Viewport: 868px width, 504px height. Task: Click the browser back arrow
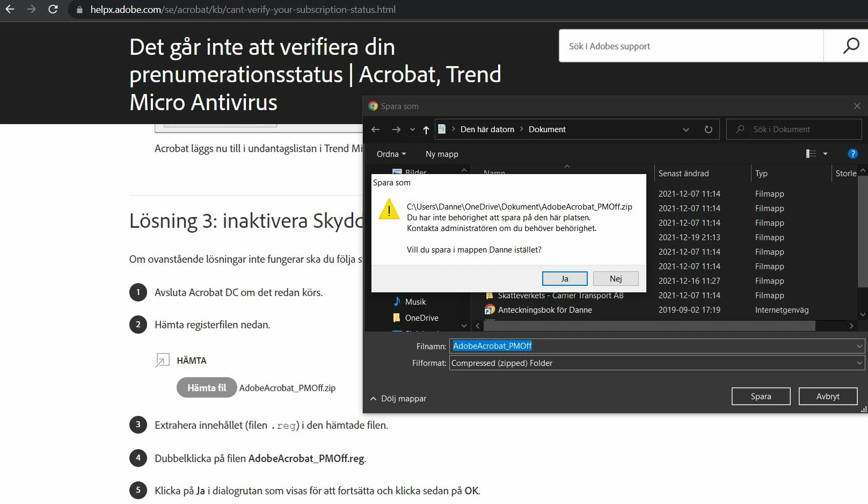pos(10,9)
